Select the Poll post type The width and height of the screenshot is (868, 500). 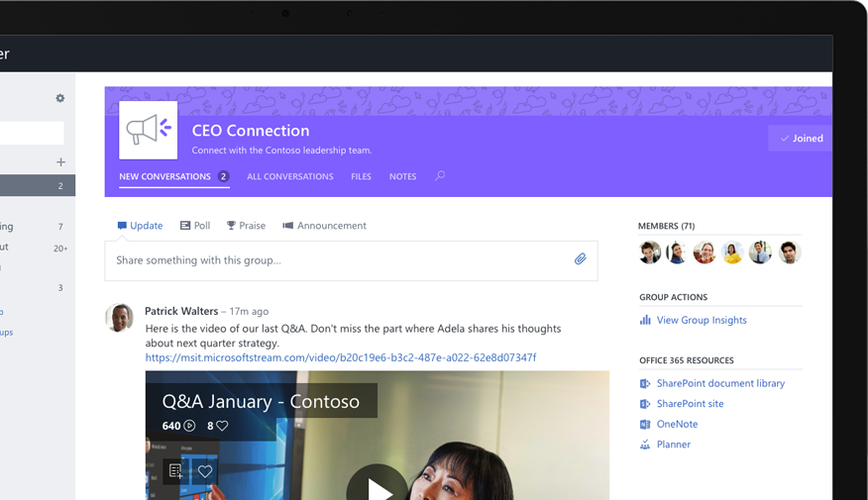pos(195,226)
